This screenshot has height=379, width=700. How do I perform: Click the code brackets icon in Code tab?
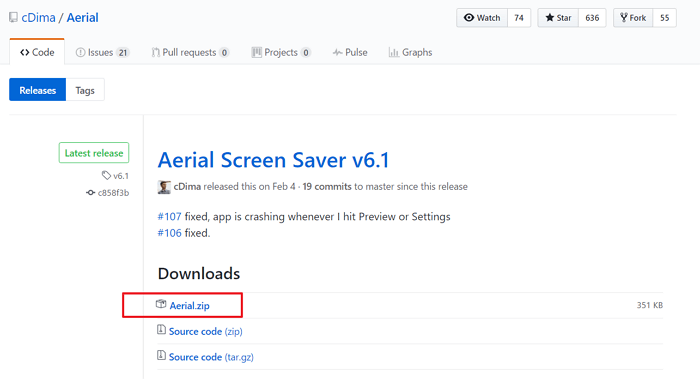tap(25, 52)
